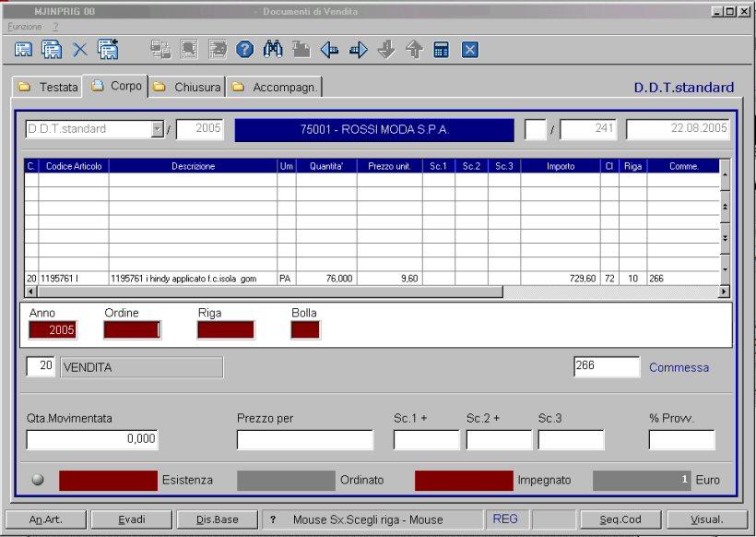Click the Qta.Movimentata input field
Image resolution: width=756 pixels, height=537 pixels.
pyautogui.click(x=92, y=440)
